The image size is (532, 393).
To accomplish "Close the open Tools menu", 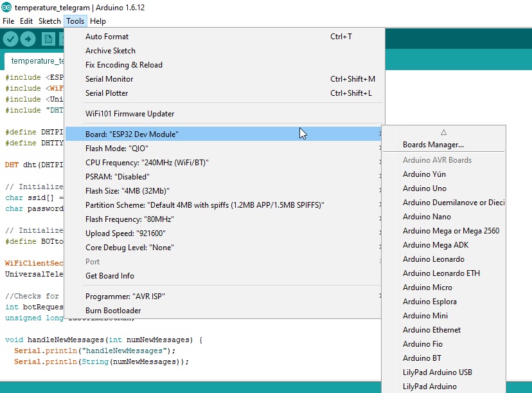I will pyautogui.click(x=75, y=21).
